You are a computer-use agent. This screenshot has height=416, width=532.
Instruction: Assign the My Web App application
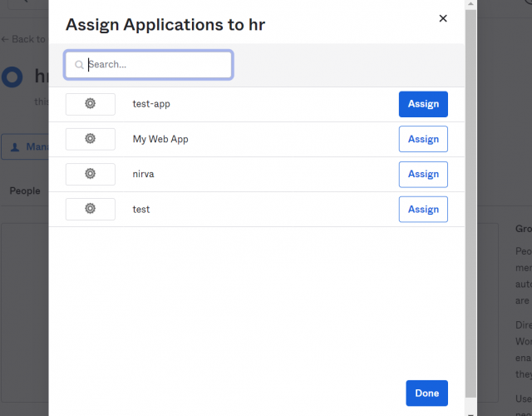click(x=423, y=139)
